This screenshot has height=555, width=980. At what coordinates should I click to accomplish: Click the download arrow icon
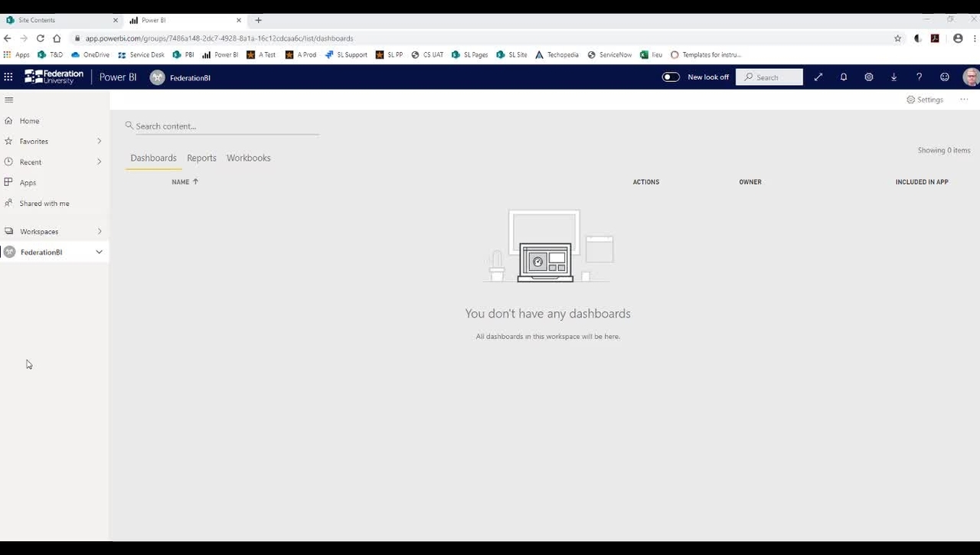coord(893,77)
